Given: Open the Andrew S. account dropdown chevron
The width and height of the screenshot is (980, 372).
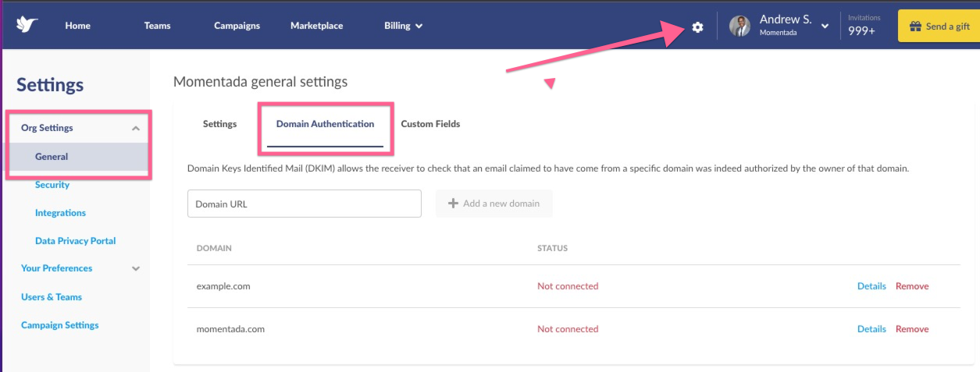Looking at the screenshot, I should [x=825, y=27].
